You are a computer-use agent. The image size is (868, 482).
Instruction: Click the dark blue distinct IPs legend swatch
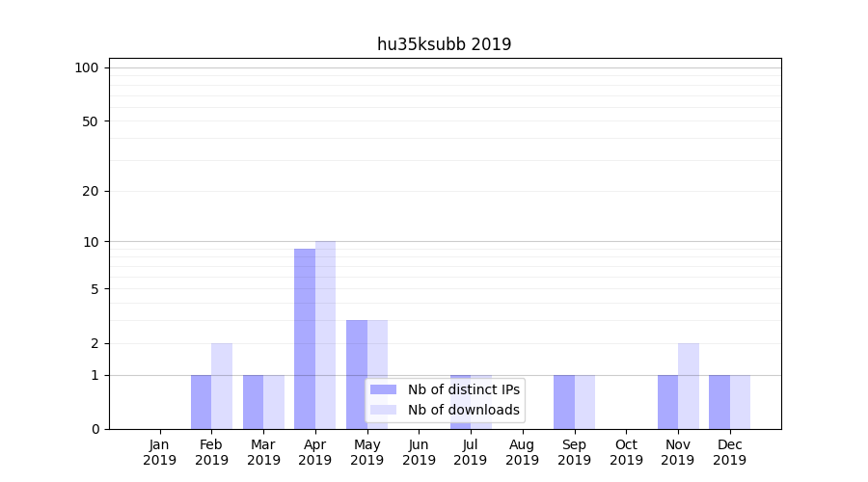point(383,389)
